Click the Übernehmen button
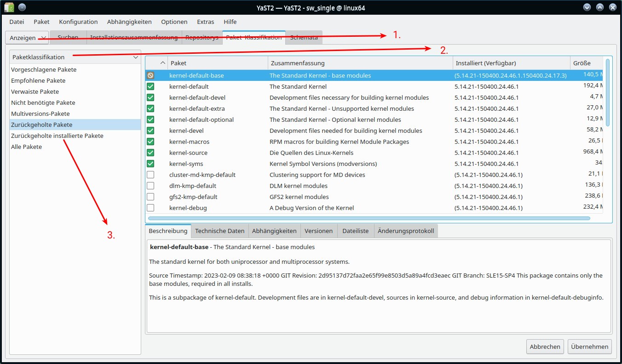This screenshot has width=622, height=364. click(590, 347)
